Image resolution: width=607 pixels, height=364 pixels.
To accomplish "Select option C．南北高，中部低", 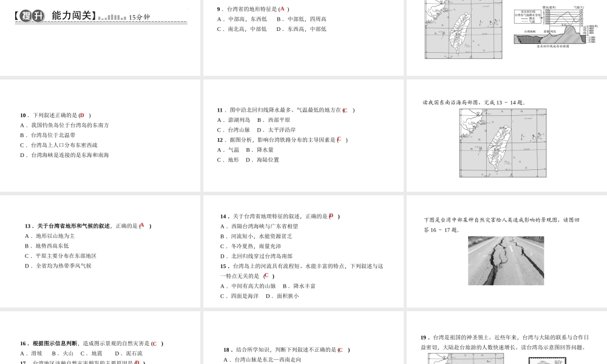I will tap(242, 29).
